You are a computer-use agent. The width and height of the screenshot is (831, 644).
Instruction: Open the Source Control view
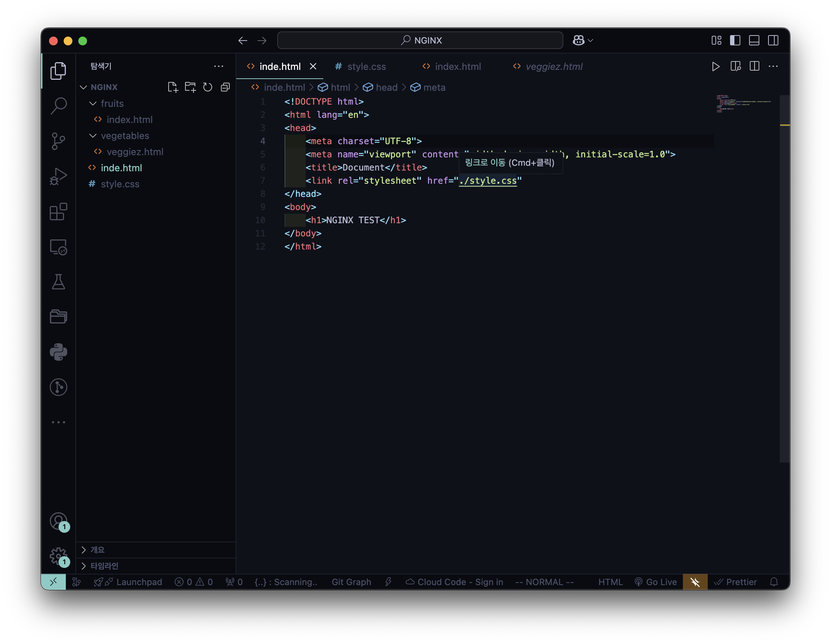point(58,141)
